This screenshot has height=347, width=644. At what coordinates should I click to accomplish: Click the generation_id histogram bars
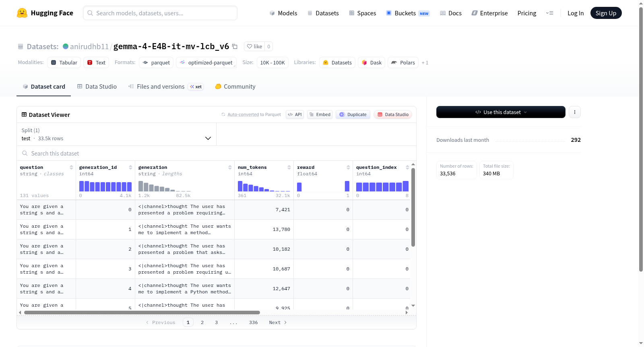[x=105, y=186]
